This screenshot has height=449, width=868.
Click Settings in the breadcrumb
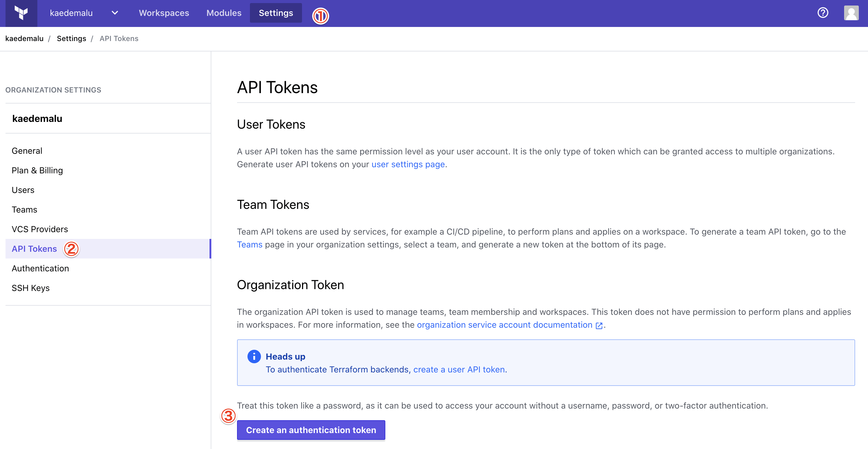tap(71, 38)
